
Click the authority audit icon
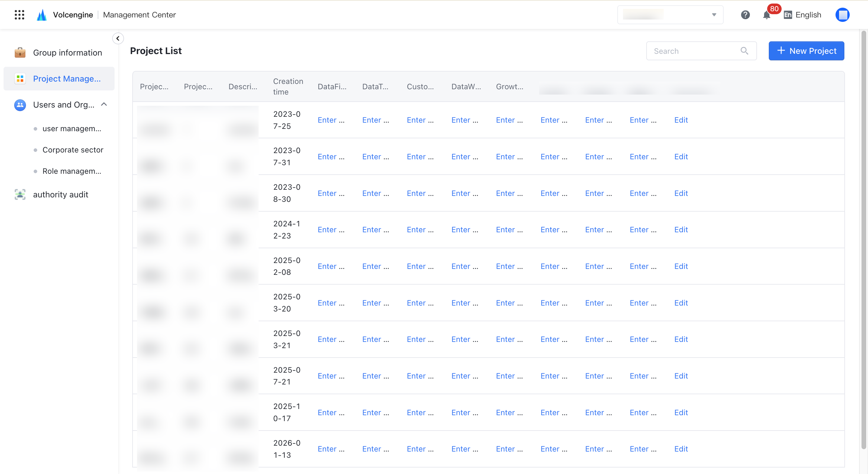click(20, 194)
